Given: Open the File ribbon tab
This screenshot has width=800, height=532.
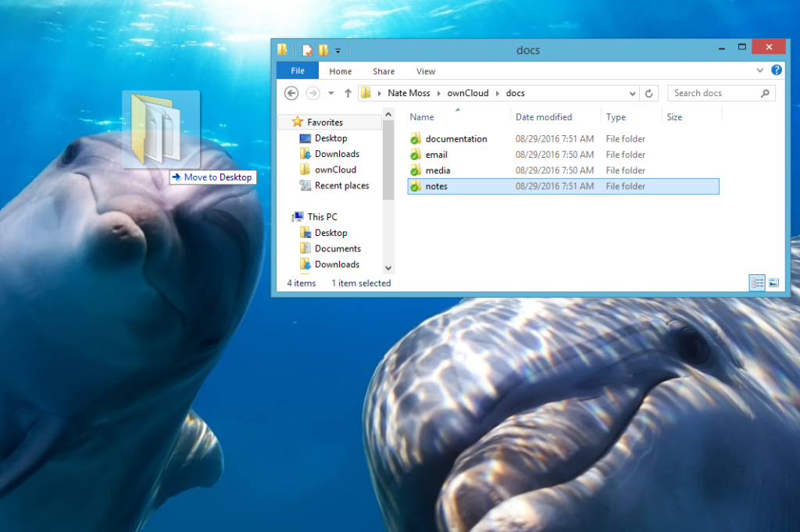Looking at the screenshot, I should [298, 71].
